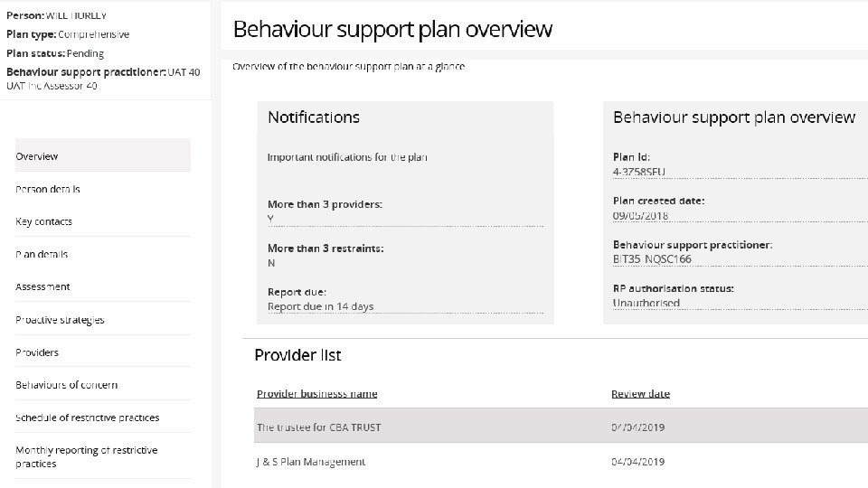
Task: Open the Overview menu item
Action: [37, 156]
